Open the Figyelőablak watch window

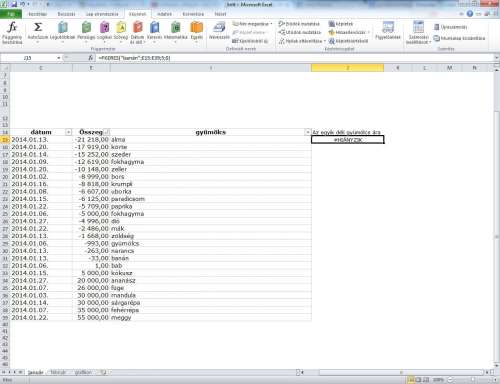click(x=388, y=31)
